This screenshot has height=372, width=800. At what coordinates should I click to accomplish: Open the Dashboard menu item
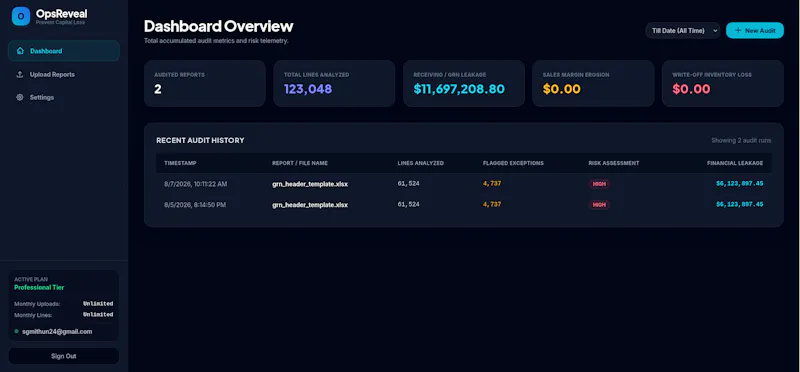64,51
